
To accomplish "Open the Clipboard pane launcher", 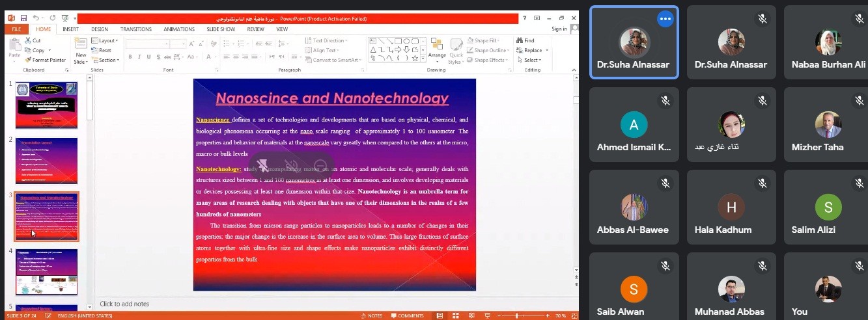I will point(66,70).
